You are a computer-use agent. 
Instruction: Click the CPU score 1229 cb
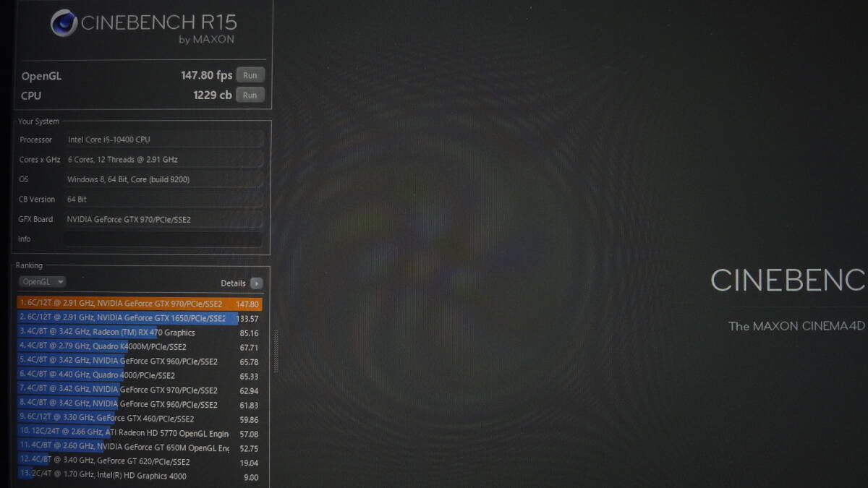[212, 95]
